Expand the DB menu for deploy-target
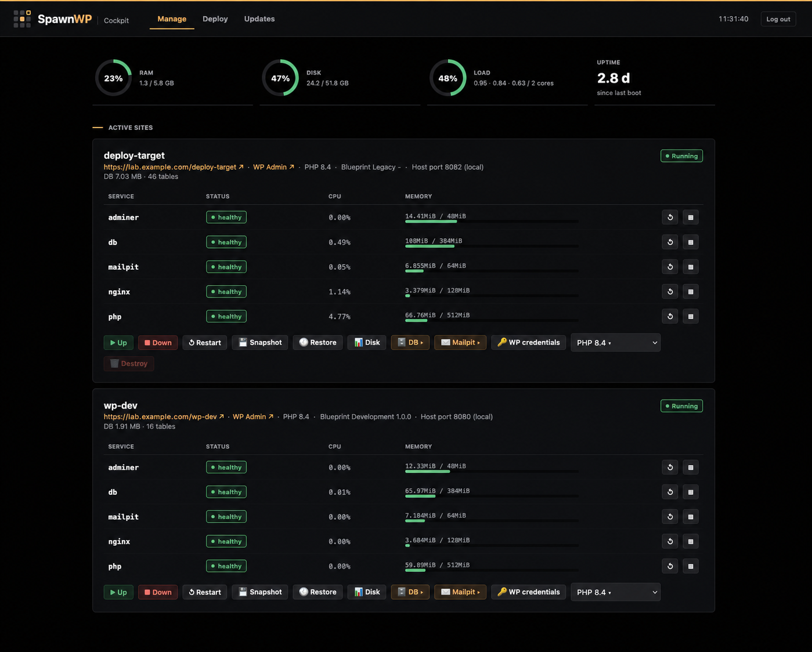Screen dimensions: 812x652 410,343
